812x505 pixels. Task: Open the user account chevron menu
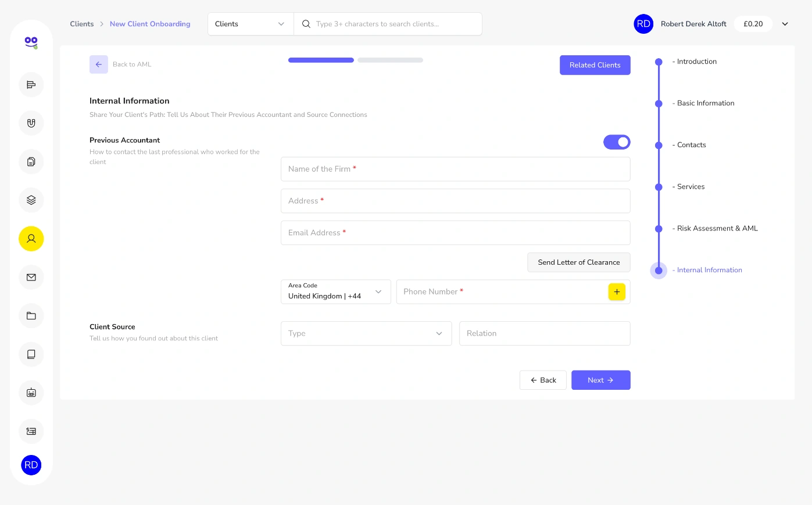pos(785,24)
